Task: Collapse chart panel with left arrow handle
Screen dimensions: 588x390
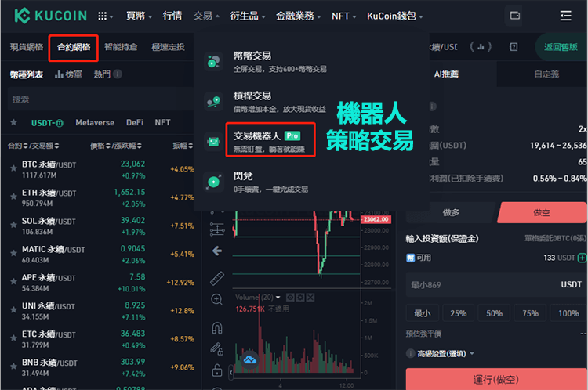Action: pos(231,373)
